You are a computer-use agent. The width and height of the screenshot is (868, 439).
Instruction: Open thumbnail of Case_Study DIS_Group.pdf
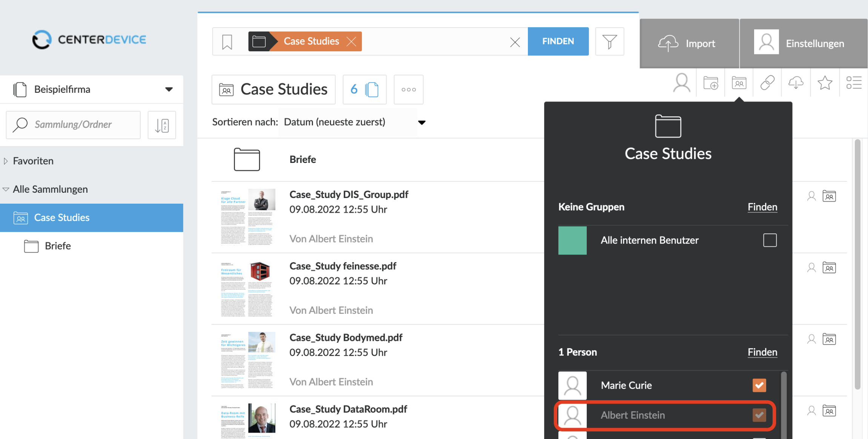tap(248, 217)
